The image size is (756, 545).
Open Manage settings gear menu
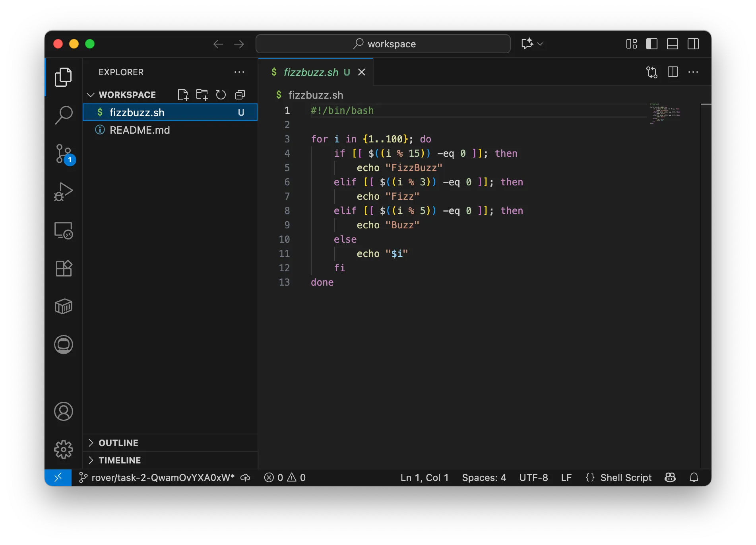click(x=64, y=449)
